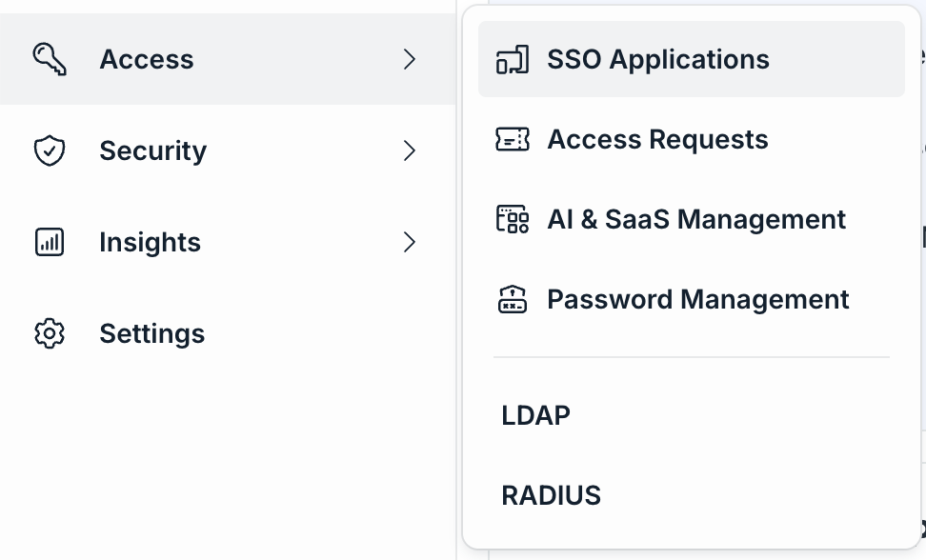Choose the Access Requests text in submenu
The height and width of the screenshot is (560, 926).
point(657,139)
